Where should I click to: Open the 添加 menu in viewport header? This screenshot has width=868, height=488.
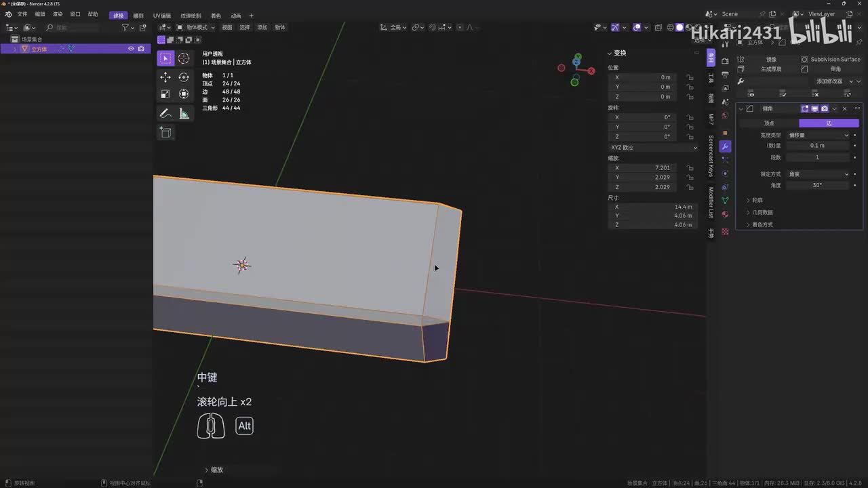(262, 27)
